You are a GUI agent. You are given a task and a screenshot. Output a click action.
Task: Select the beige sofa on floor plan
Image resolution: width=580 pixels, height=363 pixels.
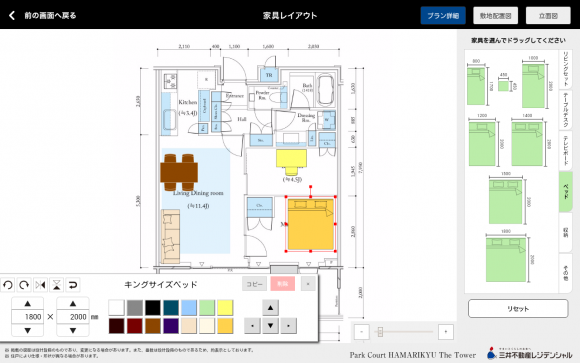pos(171,236)
